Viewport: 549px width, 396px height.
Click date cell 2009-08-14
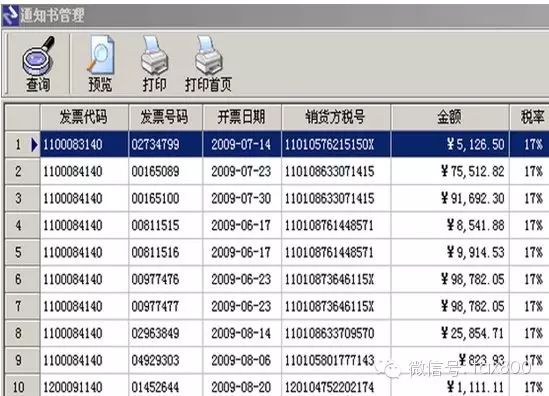[242, 333]
